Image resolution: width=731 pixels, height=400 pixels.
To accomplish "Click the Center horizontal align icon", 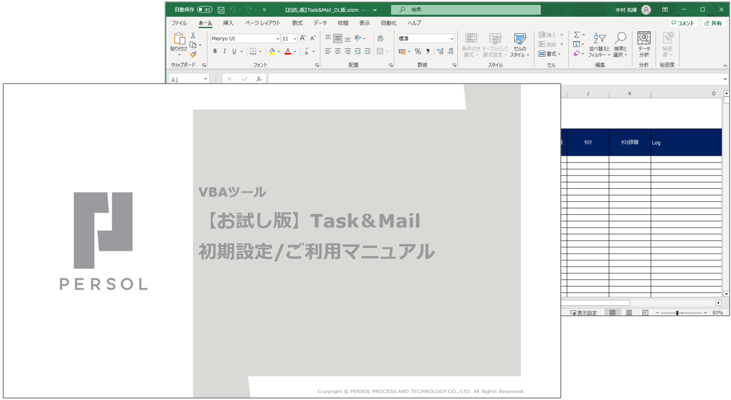I will [x=338, y=51].
